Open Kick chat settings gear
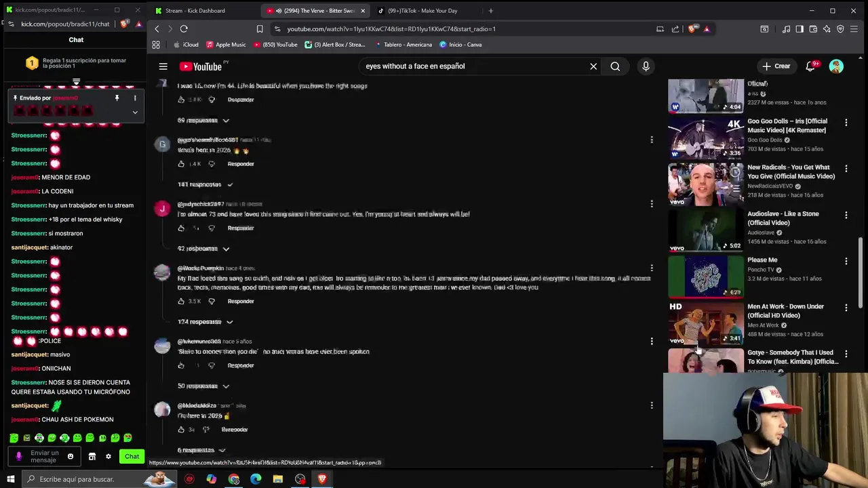 click(108, 457)
